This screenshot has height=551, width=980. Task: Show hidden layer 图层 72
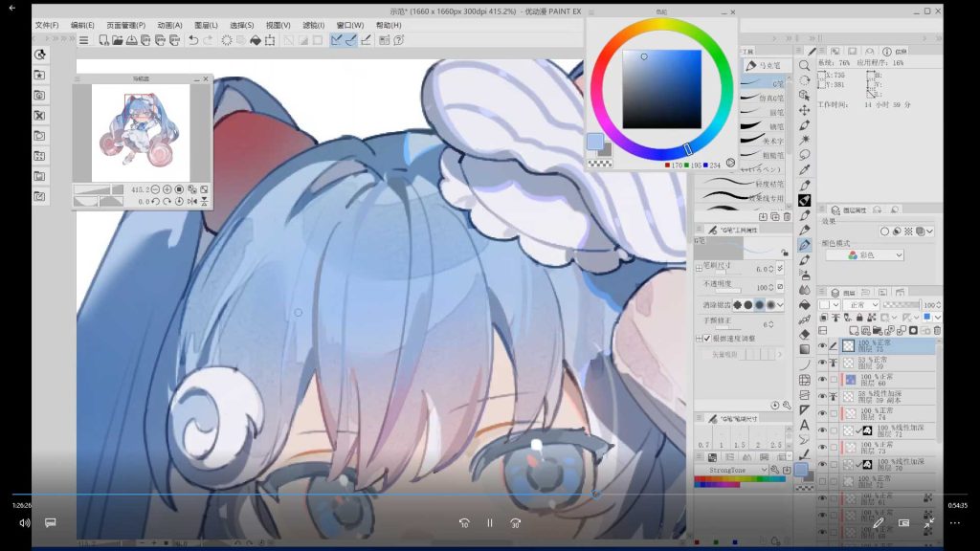point(822,481)
